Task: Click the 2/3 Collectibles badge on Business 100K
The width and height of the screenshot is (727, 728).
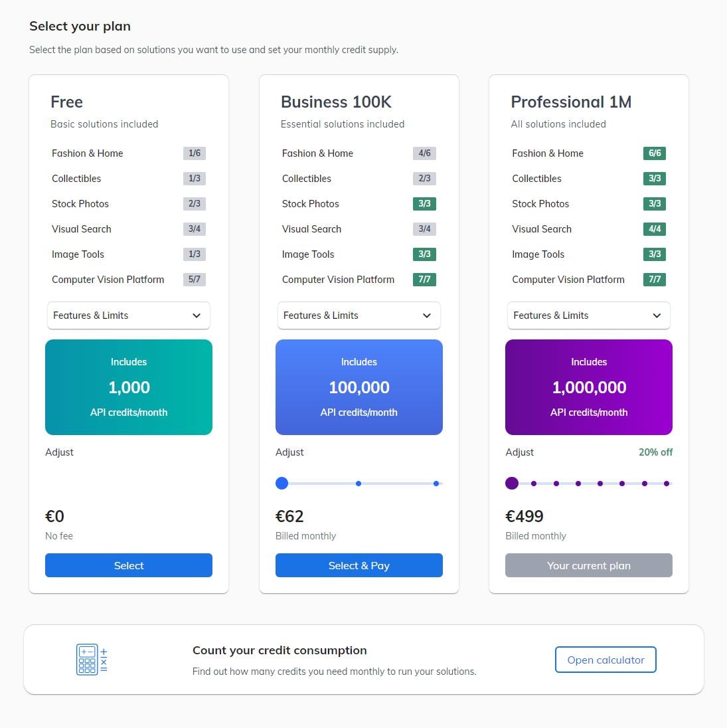Action: pos(424,178)
